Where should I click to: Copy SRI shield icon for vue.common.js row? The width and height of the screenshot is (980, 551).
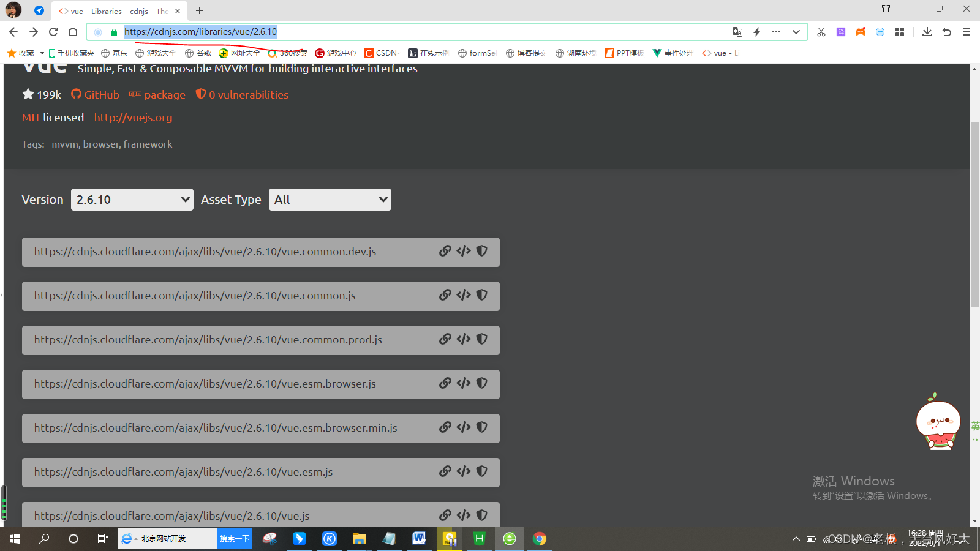coord(482,295)
